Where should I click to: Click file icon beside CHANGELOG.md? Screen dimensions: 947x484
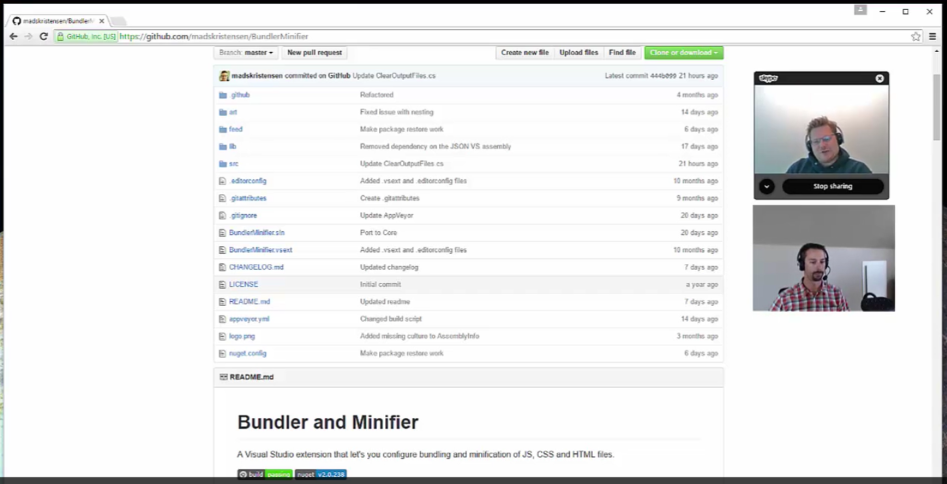[223, 267]
